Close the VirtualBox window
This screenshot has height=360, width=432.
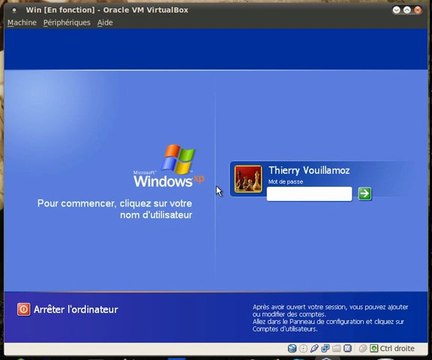(418, 10)
